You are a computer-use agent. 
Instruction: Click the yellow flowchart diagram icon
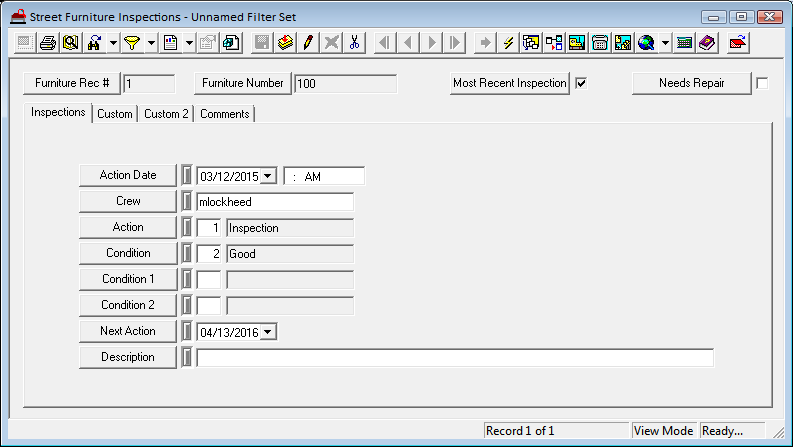point(531,43)
